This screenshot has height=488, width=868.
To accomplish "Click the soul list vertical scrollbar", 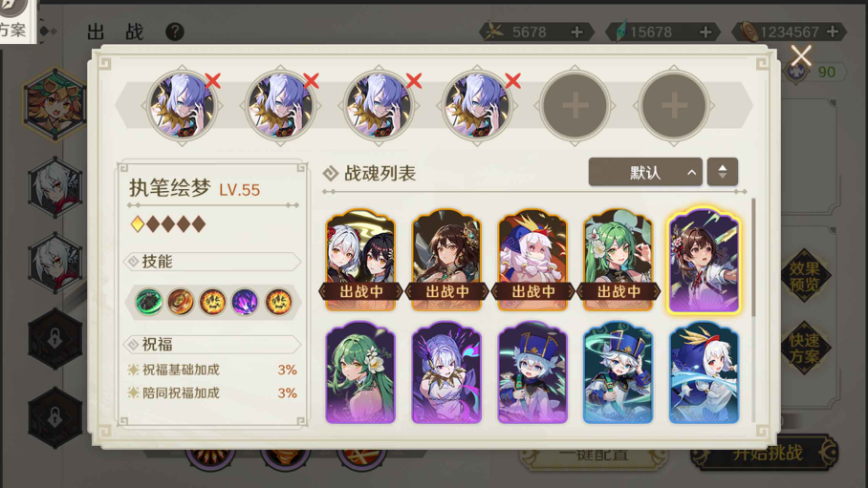I will pos(753,257).
